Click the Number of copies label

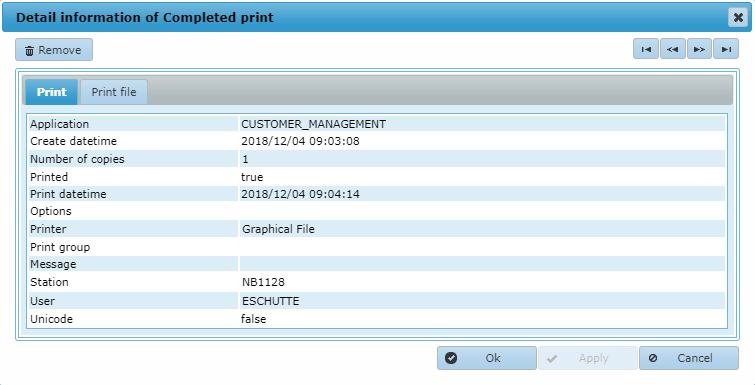(x=78, y=159)
